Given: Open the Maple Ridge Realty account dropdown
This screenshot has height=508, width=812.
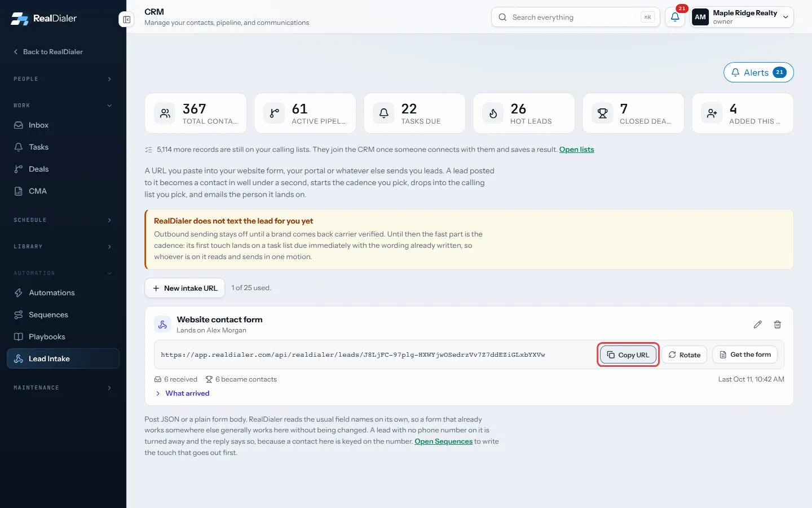Looking at the screenshot, I should [743, 17].
